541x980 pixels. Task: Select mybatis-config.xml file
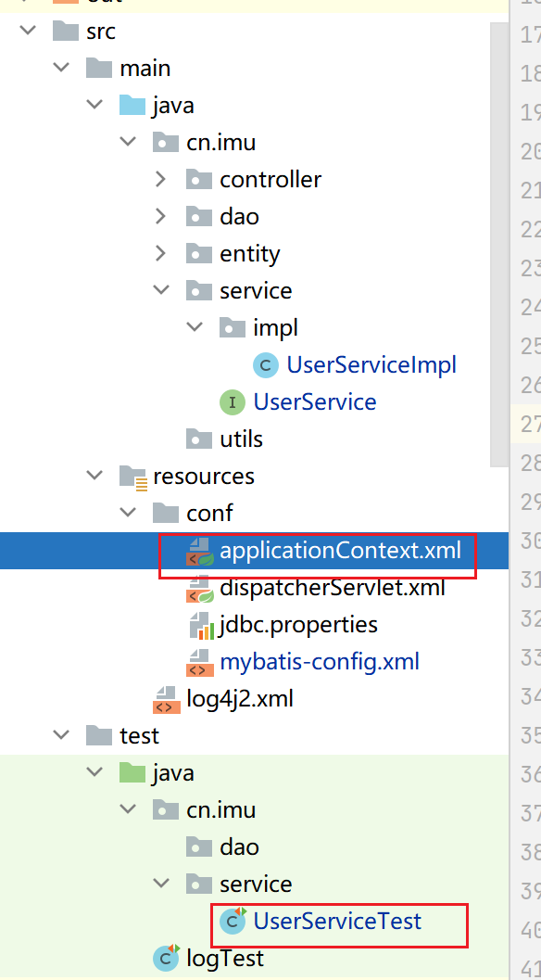[x=320, y=662]
